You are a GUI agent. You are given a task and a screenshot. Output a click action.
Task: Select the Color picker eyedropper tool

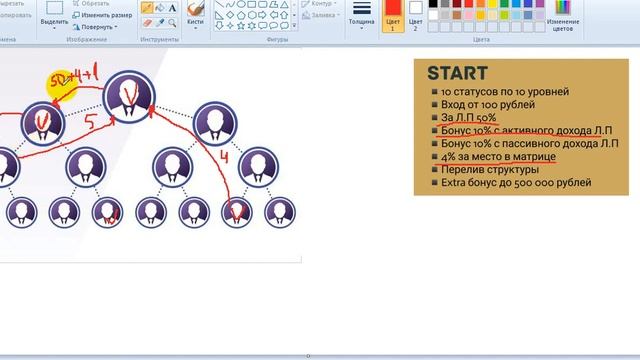pos(160,22)
